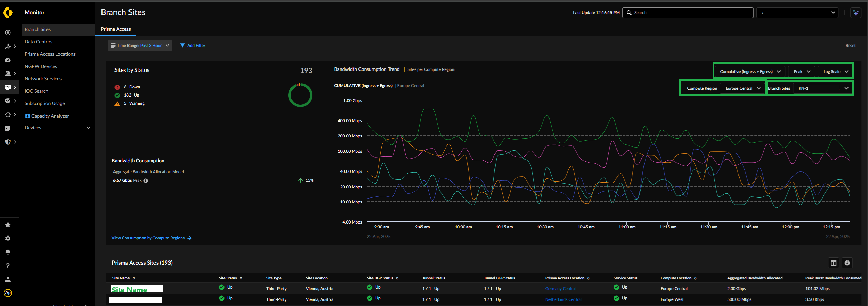Open the notifications bell icon
Viewport: 868px width, 306px height.
coord(8,252)
